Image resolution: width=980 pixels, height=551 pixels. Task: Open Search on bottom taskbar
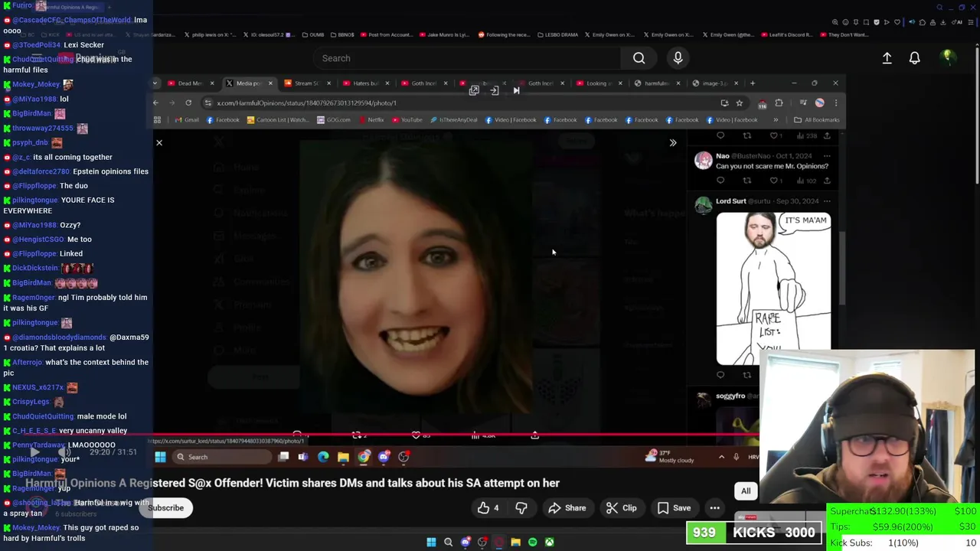[449, 542]
